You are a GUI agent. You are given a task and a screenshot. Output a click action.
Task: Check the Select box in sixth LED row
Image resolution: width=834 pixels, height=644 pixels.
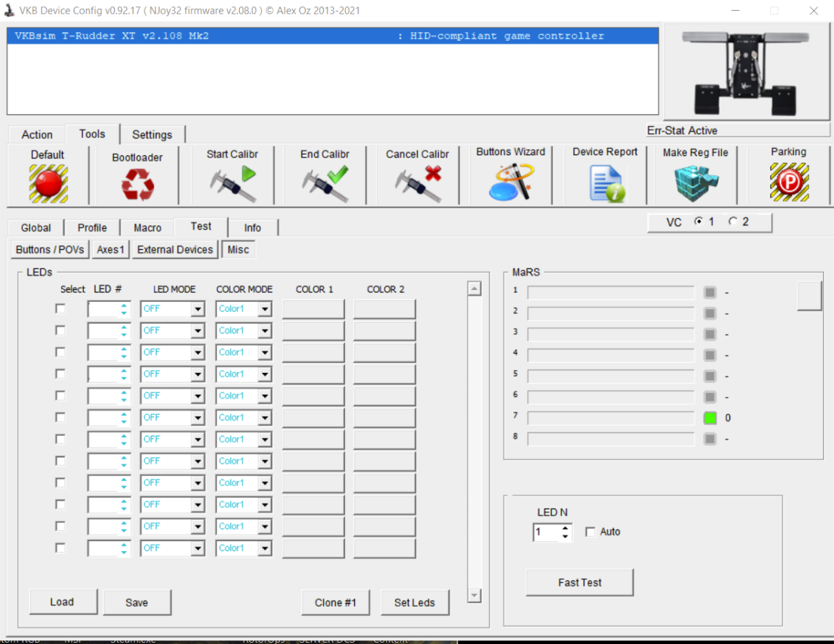[x=60, y=417]
